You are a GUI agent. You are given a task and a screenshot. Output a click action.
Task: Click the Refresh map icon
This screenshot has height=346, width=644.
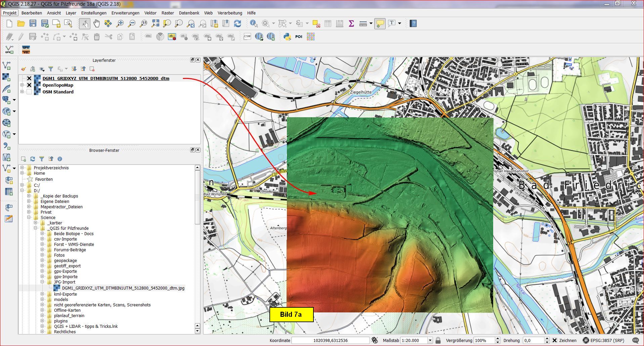pyautogui.click(x=238, y=24)
